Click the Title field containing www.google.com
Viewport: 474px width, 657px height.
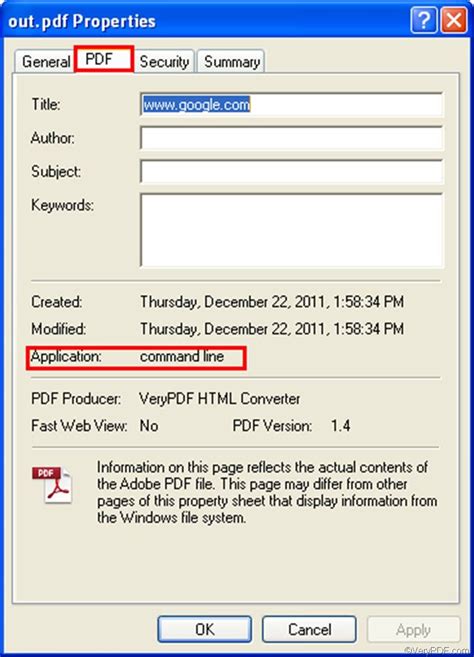tap(291, 104)
